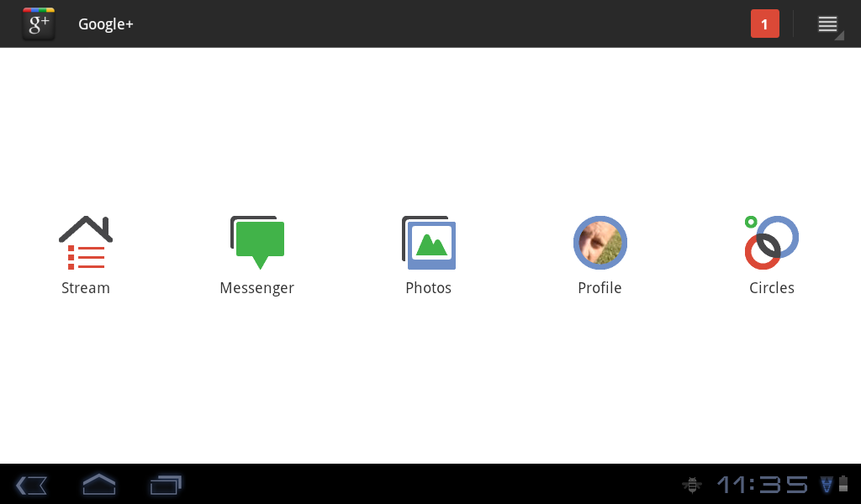
Task: Click the Profile label
Action: pyautogui.click(x=600, y=288)
